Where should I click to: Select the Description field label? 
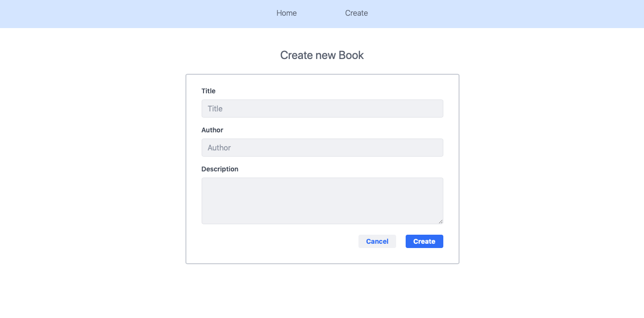pyautogui.click(x=220, y=169)
